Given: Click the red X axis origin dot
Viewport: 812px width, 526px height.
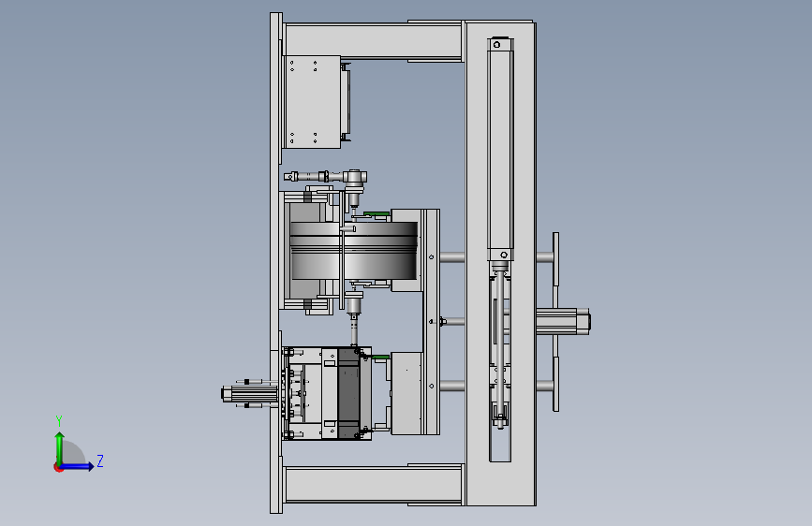Looking at the screenshot, I should pos(58,467).
